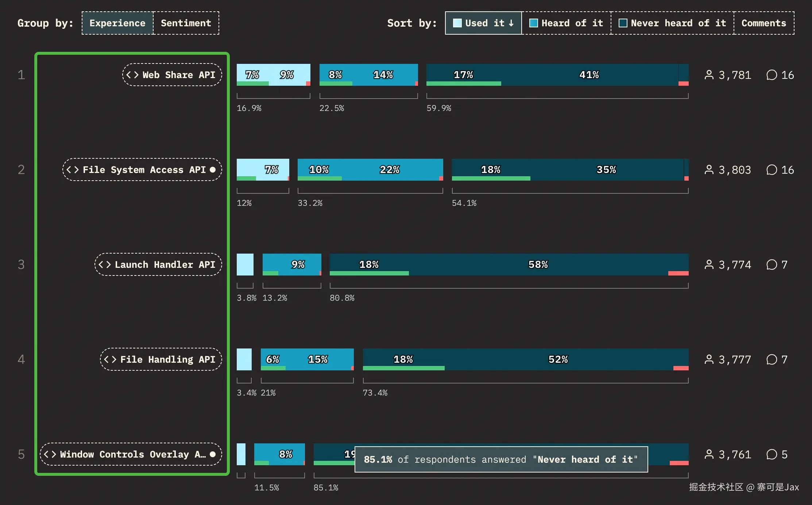Open the Web Share API label link
The height and width of the screenshot is (505, 812).
[x=178, y=75]
